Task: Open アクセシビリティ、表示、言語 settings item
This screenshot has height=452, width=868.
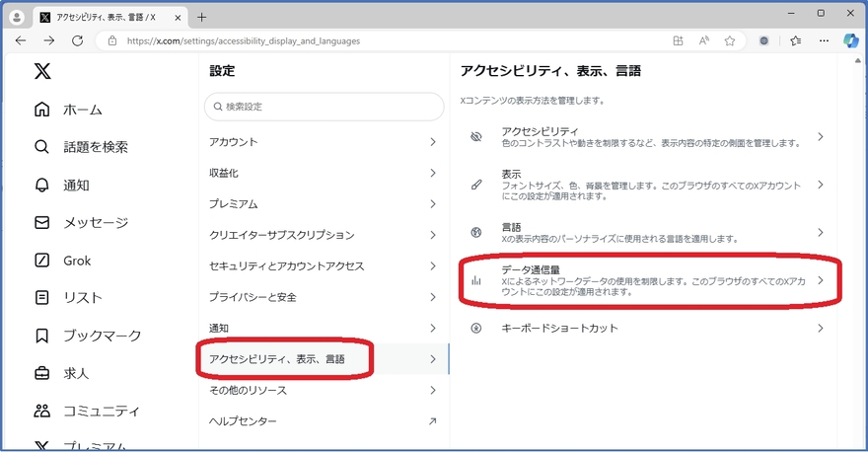Action: [x=324, y=359]
